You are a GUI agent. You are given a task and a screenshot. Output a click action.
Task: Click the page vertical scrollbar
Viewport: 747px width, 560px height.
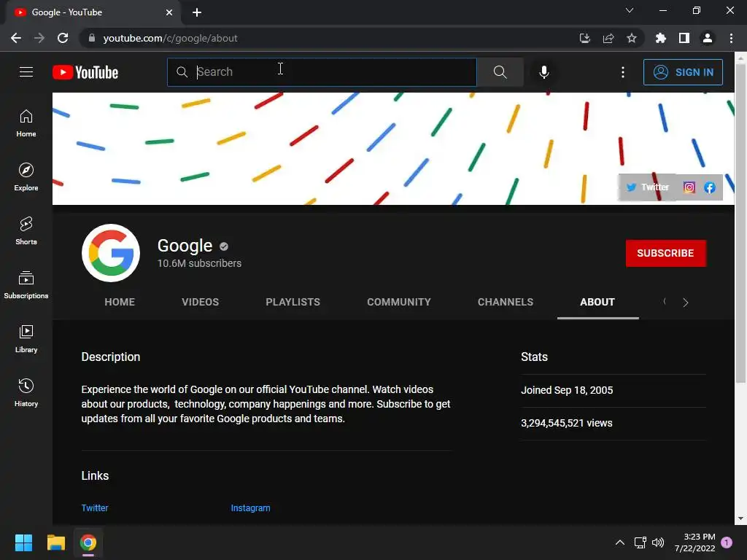740,224
